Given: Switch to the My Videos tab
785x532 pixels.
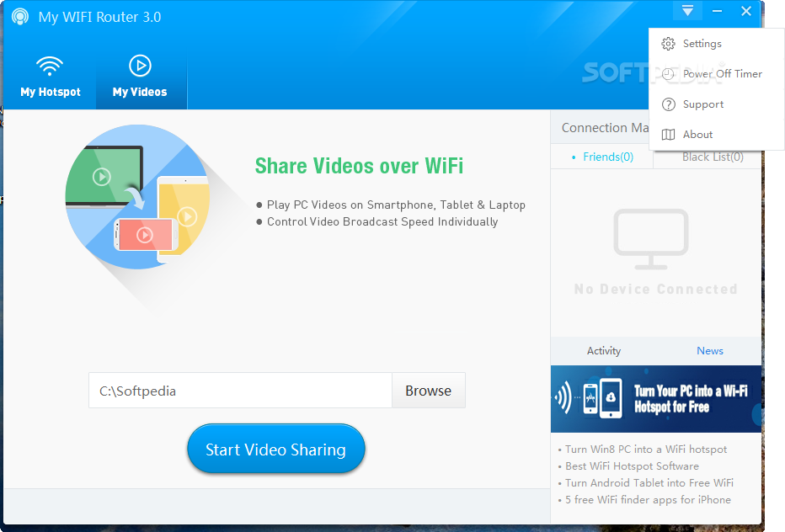Looking at the screenshot, I should pos(140,77).
